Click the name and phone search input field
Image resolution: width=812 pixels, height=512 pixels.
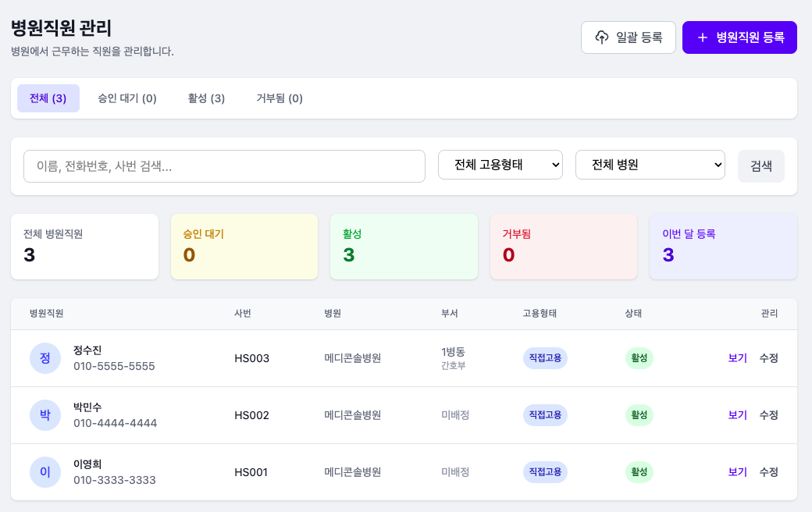pyautogui.click(x=224, y=165)
